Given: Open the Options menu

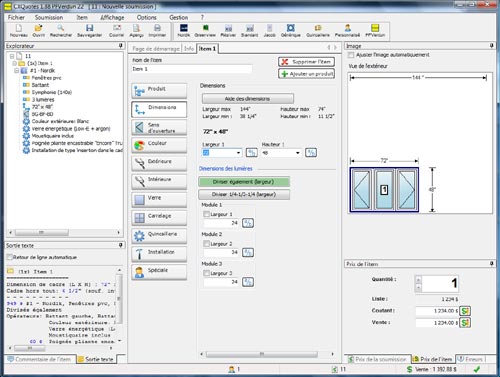Looking at the screenshot, I should [x=146, y=17].
